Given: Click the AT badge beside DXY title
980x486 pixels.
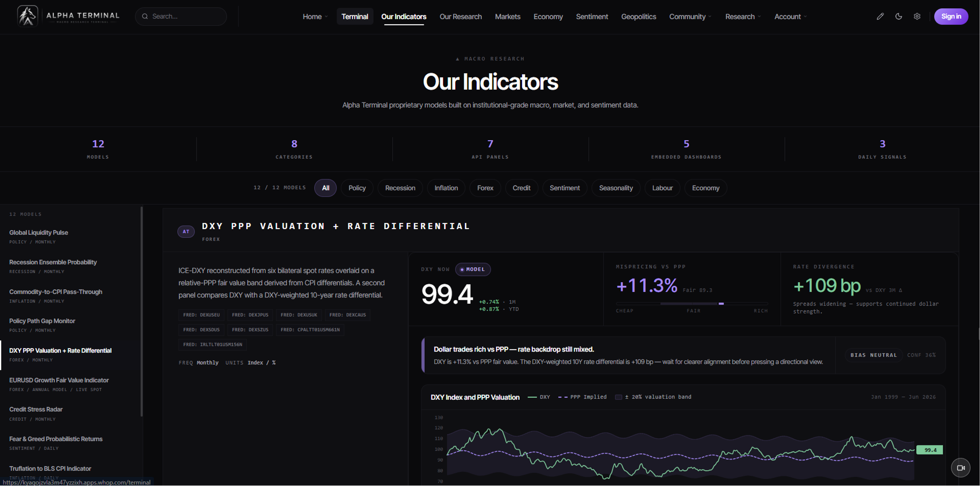Looking at the screenshot, I should (x=186, y=231).
